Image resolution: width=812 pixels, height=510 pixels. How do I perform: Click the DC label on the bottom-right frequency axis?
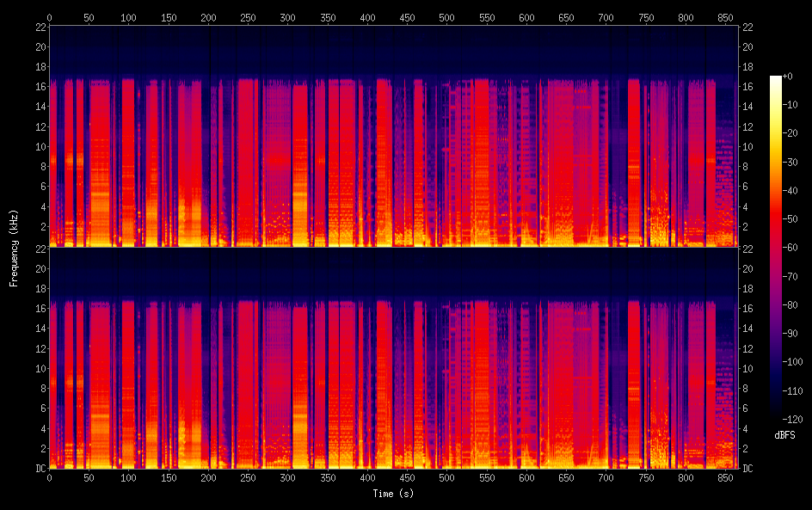(748, 469)
